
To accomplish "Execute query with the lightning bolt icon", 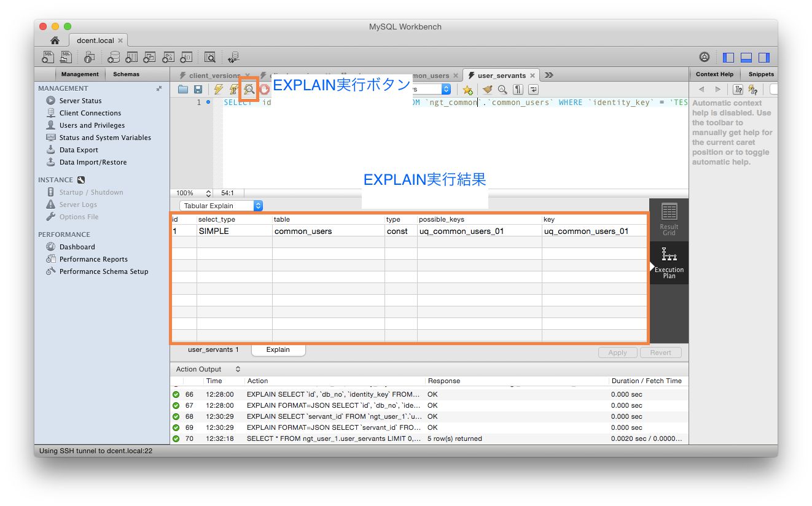I will tap(219, 90).
